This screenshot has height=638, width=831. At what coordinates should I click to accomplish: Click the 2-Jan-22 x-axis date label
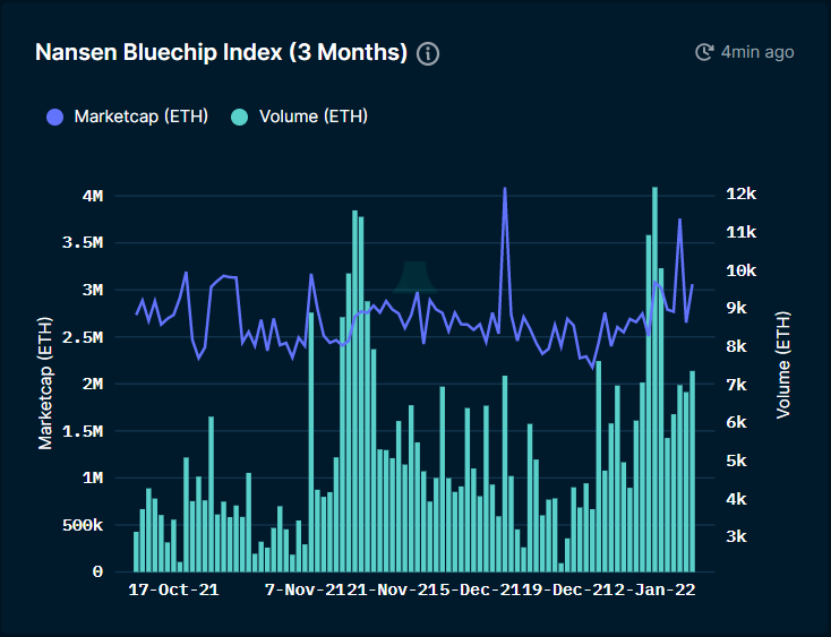pos(654,590)
